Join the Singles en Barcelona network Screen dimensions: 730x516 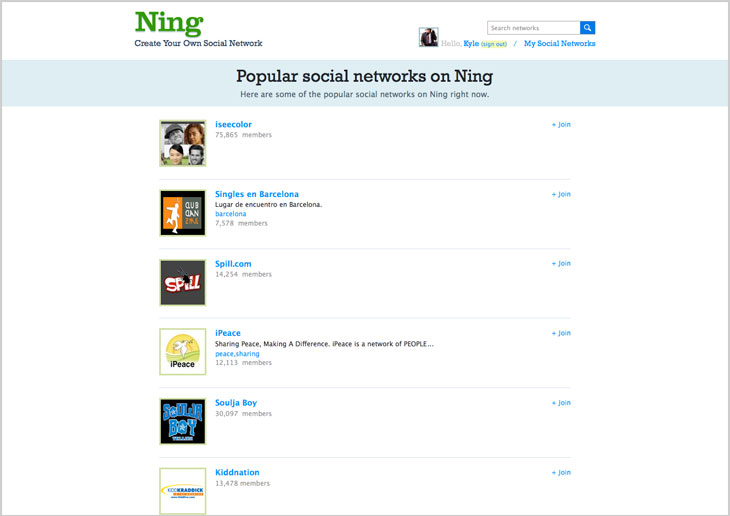pyautogui.click(x=561, y=194)
